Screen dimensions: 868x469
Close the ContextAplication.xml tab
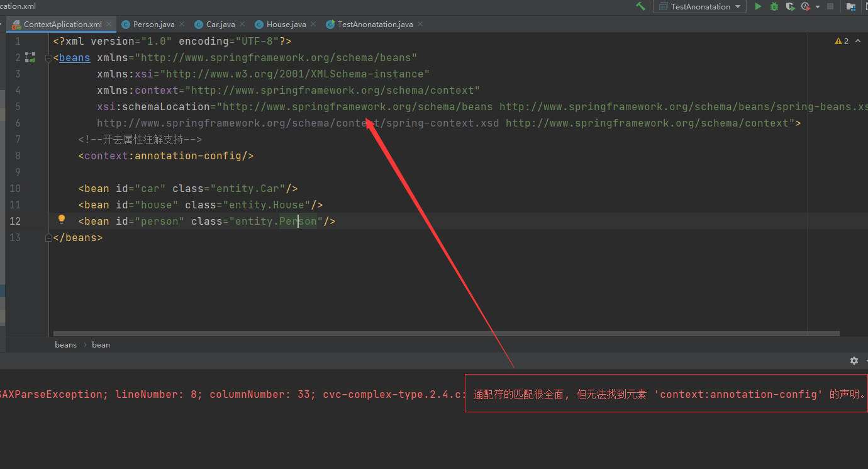point(109,25)
